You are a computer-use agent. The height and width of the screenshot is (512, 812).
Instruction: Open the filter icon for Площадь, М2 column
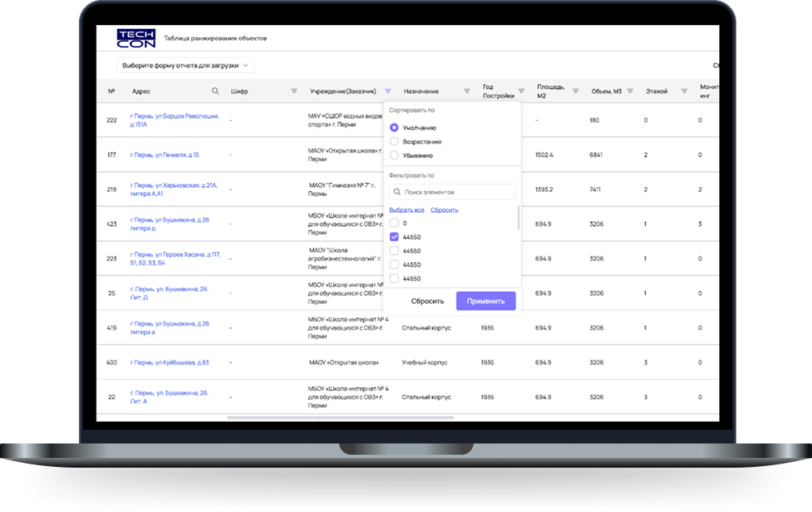[575, 91]
